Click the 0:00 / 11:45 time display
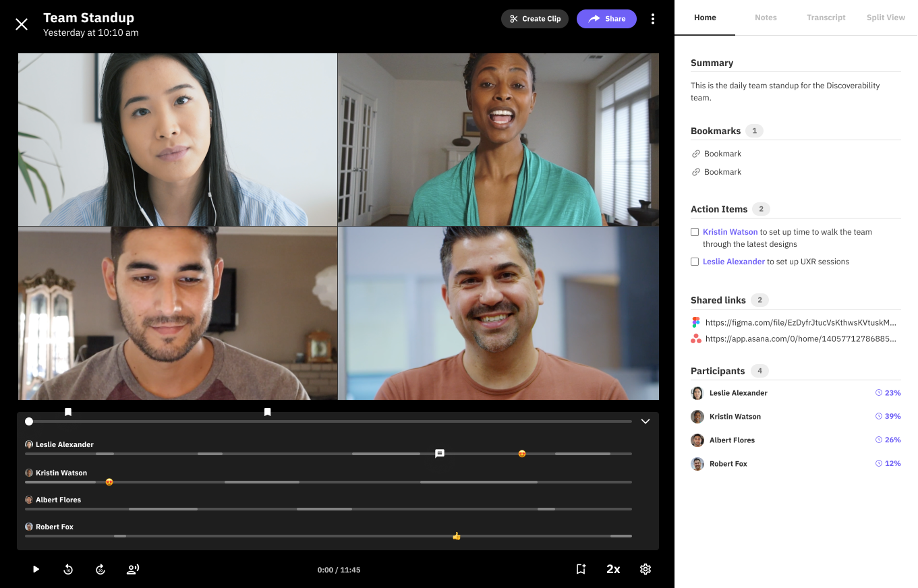This screenshot has height=588, width=918. 339,570
